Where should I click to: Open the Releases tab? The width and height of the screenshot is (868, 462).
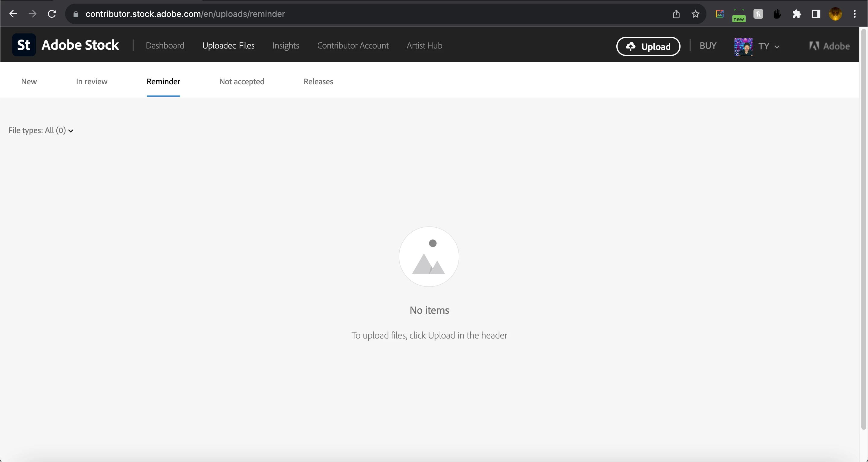pos(318,82)
